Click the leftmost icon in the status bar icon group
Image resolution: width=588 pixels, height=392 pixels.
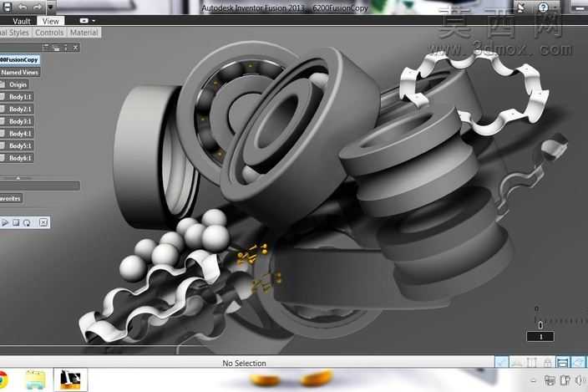click(x=501, y=363)
